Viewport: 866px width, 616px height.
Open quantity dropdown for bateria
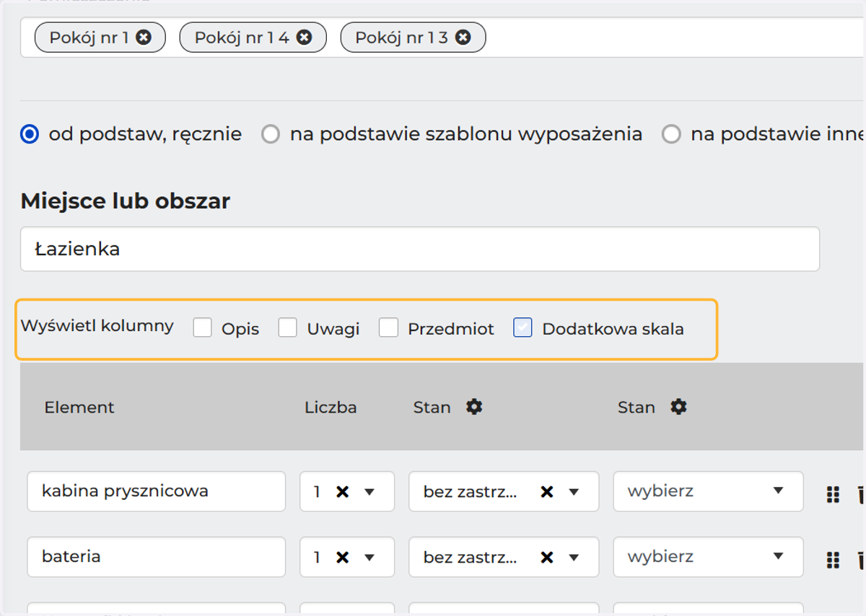point(369,557)
